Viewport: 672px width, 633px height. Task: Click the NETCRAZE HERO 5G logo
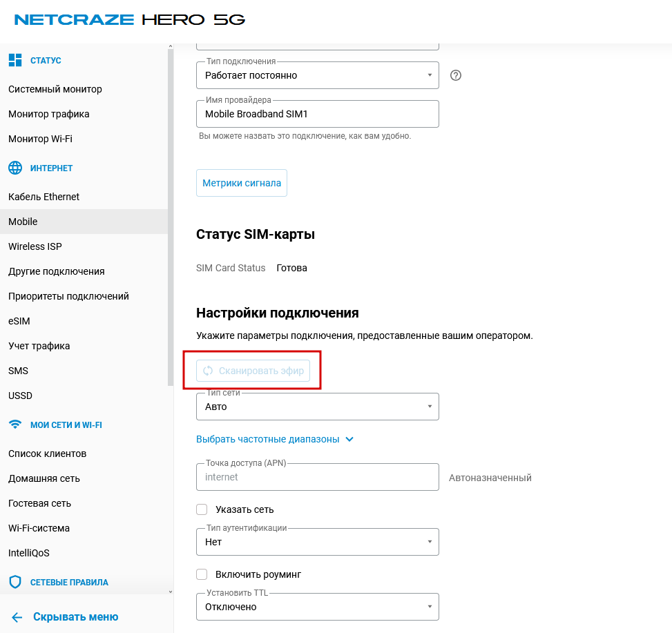130,19
